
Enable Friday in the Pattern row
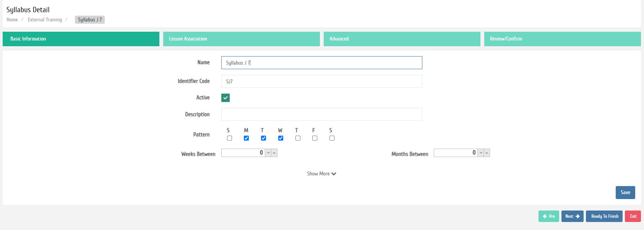click(315, 138)
